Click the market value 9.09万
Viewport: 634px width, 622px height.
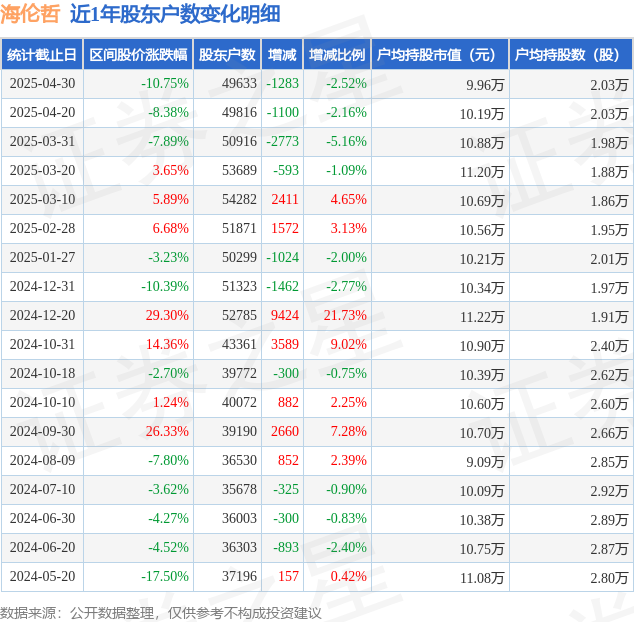click(x=485, y=462)
